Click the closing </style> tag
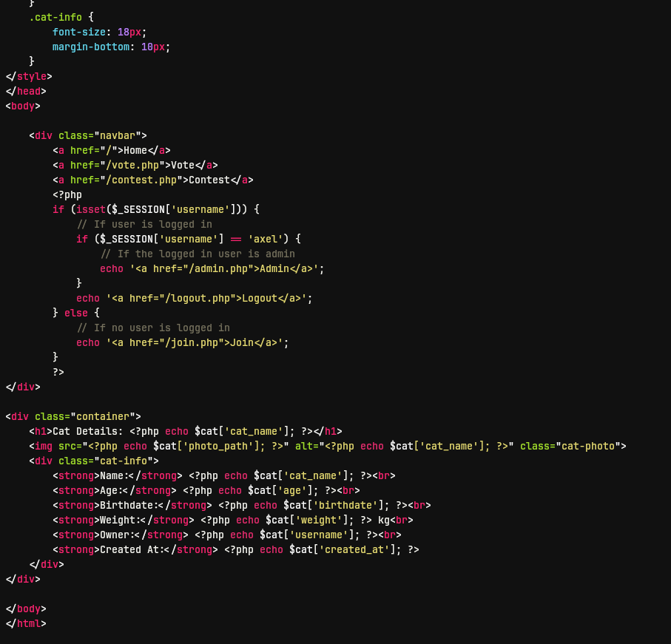This screenshot has width=671, height=644. (29, 76)
